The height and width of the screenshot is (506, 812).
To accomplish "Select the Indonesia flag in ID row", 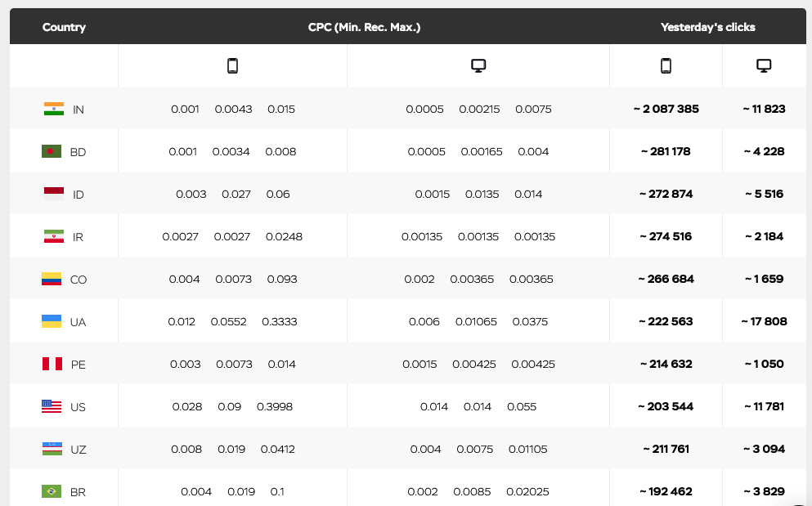I will [x=54, y=194].
